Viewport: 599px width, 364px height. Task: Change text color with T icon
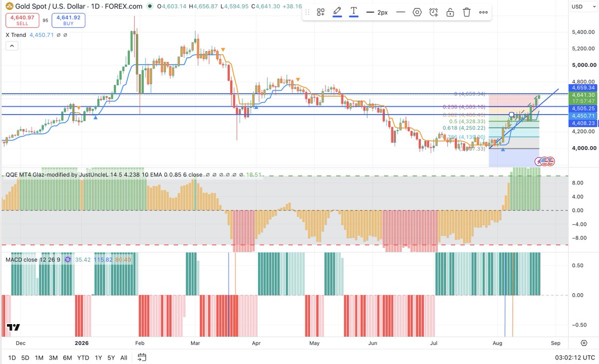click(354, 12)
